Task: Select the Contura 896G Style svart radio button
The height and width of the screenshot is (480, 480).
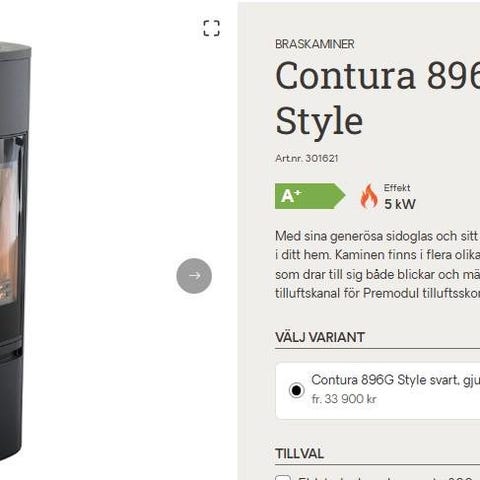Action: point(296,390)
